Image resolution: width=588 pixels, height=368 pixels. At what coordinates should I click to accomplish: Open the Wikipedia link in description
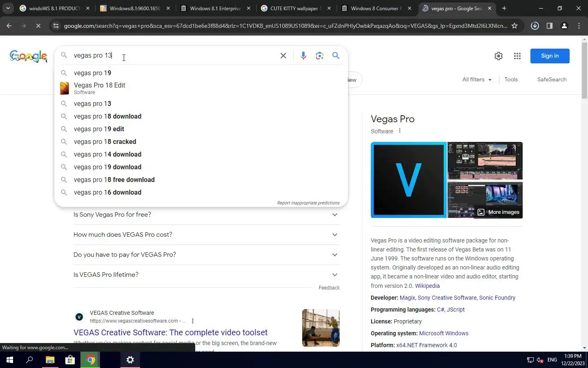coord(427,286)
